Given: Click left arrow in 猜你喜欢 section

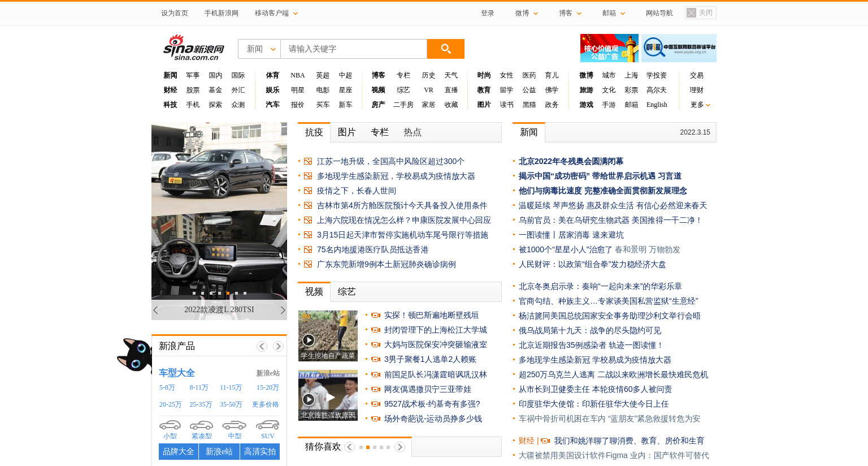Looking at the screenshot, I should pos(349,447).
